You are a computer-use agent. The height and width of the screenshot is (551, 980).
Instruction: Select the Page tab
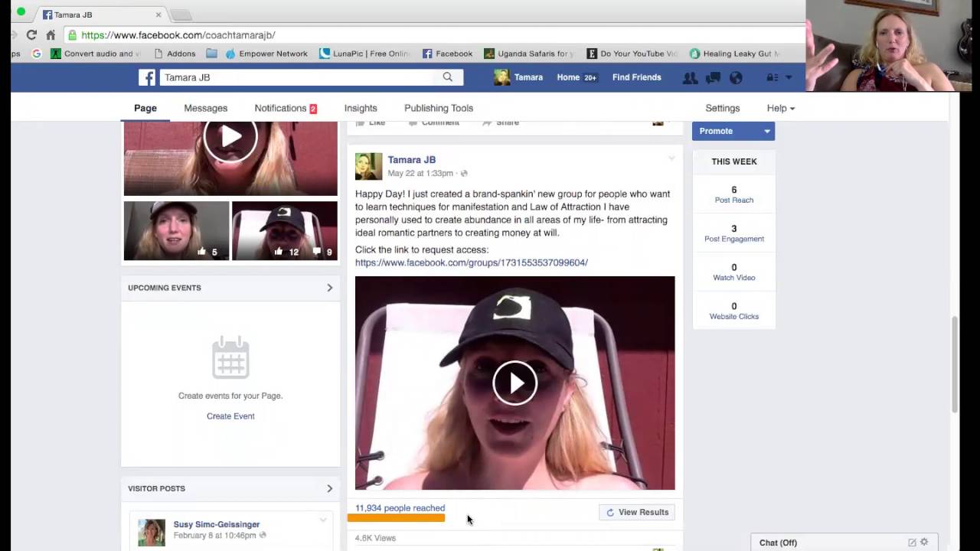click(x=145, y=108)
